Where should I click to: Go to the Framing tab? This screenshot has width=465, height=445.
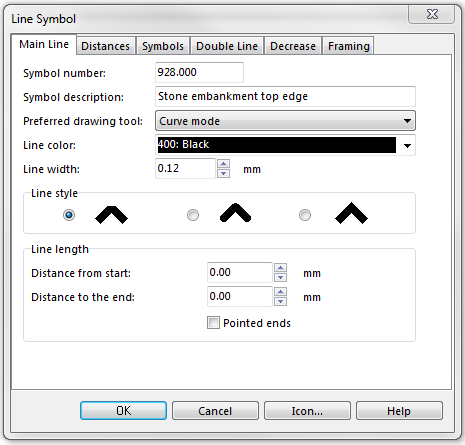[x=349, y=46]
